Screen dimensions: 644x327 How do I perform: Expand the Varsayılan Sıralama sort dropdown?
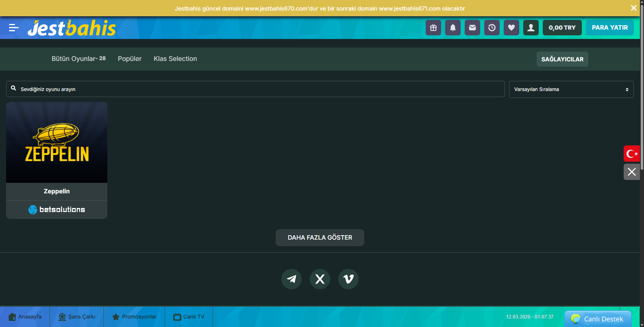tap(571, 89)
